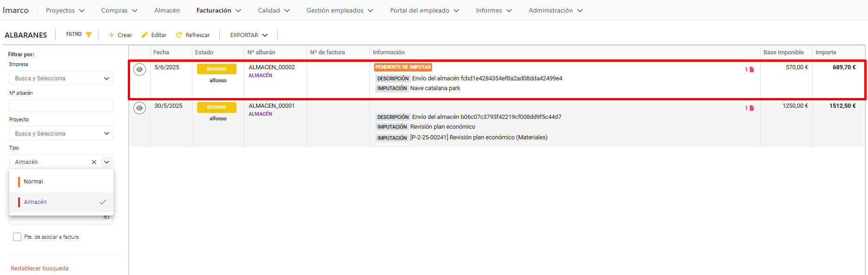
Task: Open the EXPORTAR dropdown
Action: (x=249, y=35)
